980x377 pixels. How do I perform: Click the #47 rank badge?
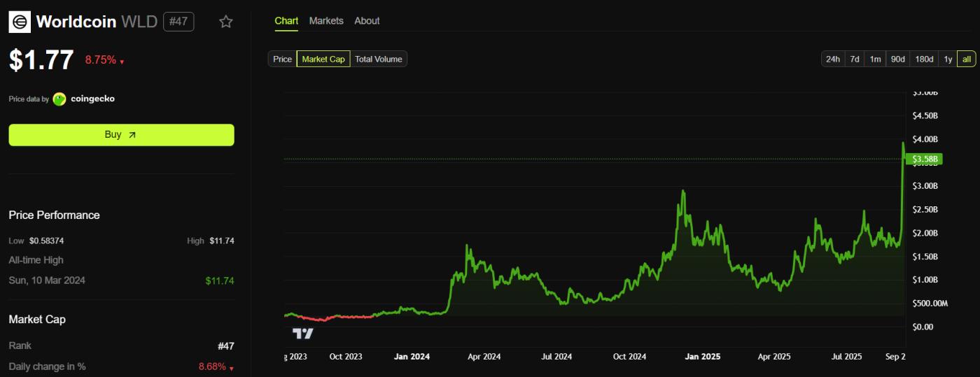[178, 22]
